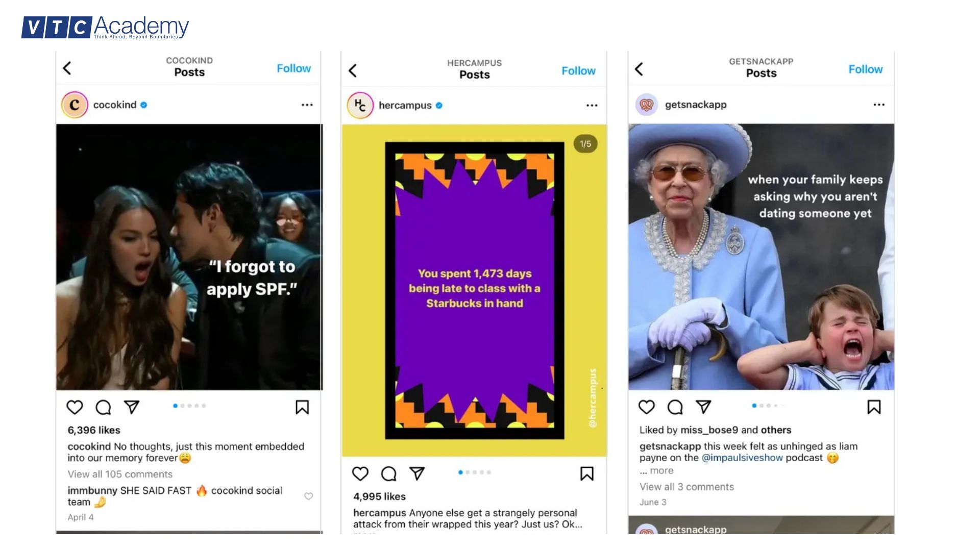Comment on the getsnackapp post
This screenshot has height=551, width=980.
click(x=675, y=407)
